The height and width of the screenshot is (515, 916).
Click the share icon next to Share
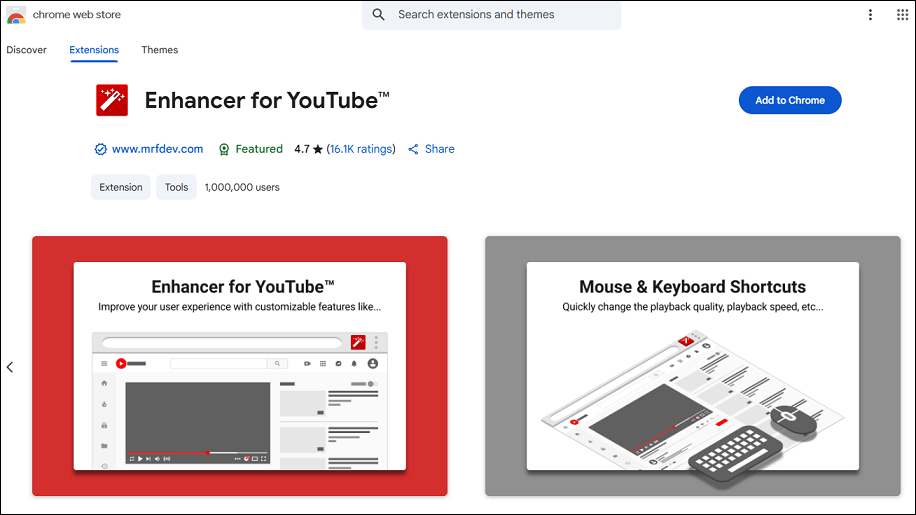click(413, 149)
